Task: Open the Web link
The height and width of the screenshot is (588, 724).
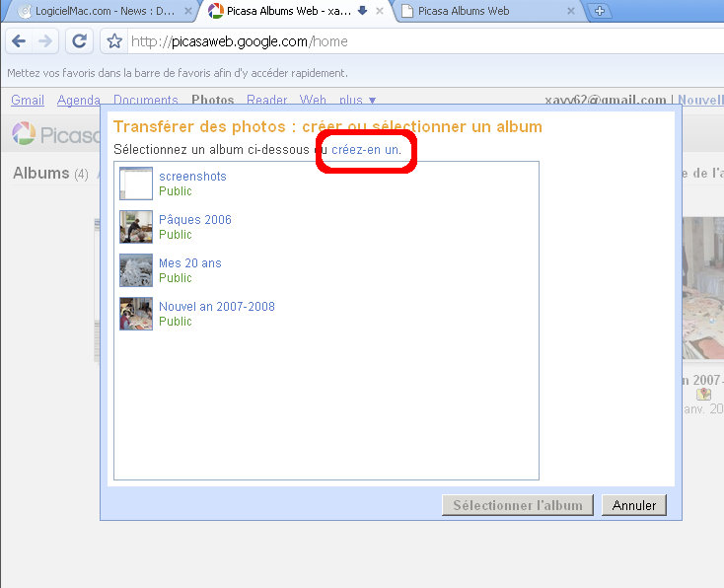Action: click(x=313, y=100)
